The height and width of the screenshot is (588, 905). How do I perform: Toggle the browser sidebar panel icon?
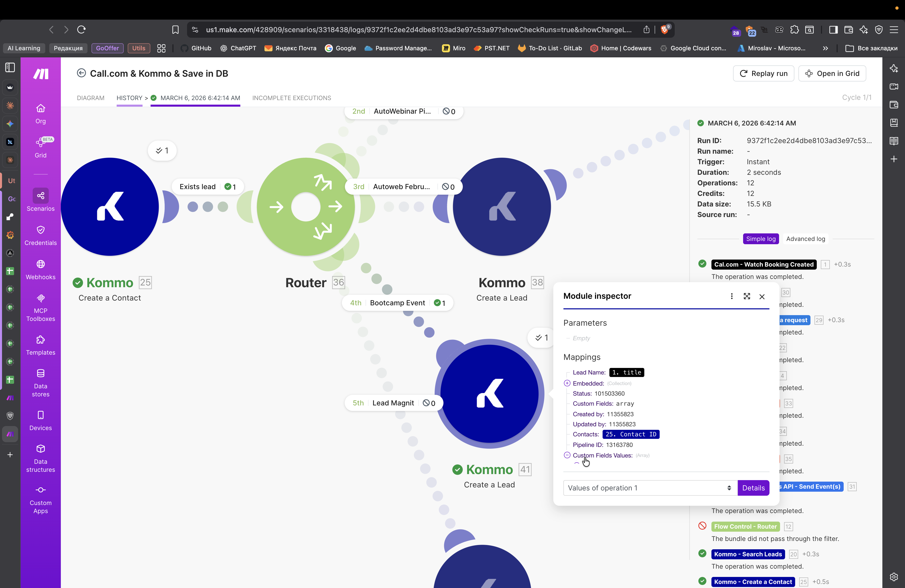833,30
